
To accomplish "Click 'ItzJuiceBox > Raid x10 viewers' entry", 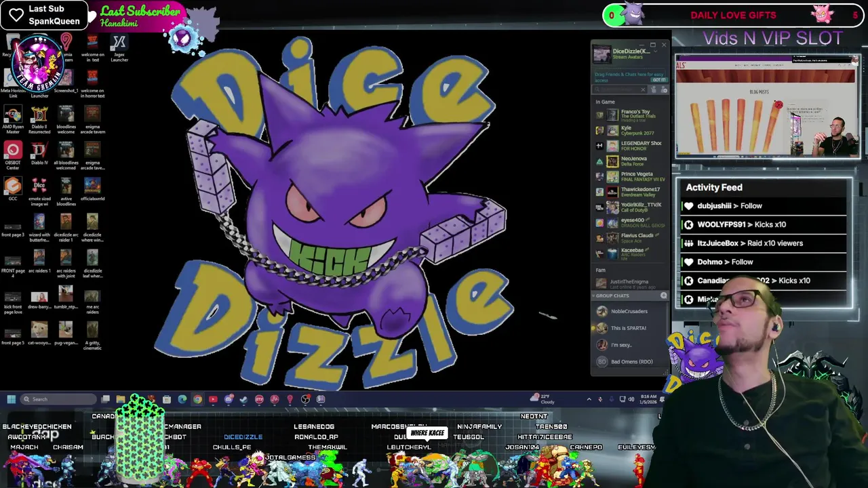I will [764, 243].
